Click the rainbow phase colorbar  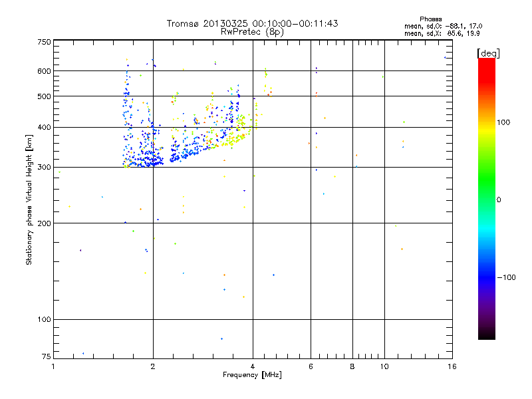point(487,198)
